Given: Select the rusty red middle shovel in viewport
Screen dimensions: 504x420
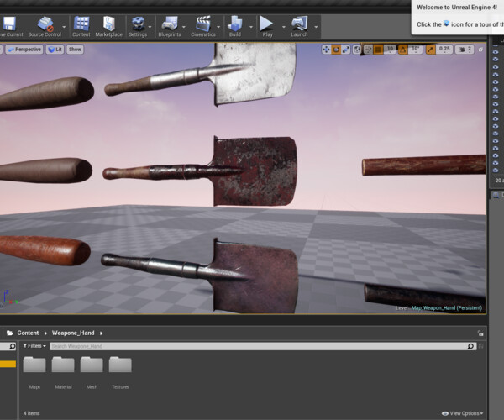Looking at the screenshot, I should pyautogui.click(x=254, y=171).
